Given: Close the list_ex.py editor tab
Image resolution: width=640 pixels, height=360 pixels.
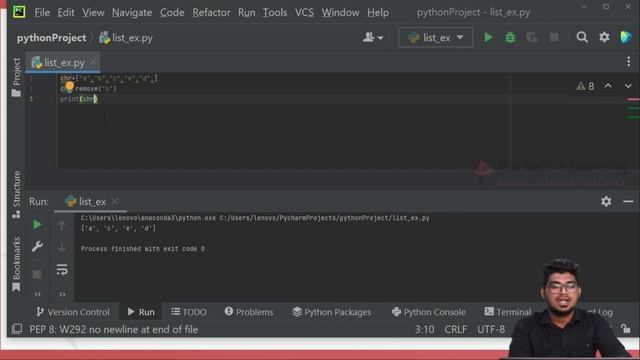Looking at the screenshot, I should tap(93, 62).
